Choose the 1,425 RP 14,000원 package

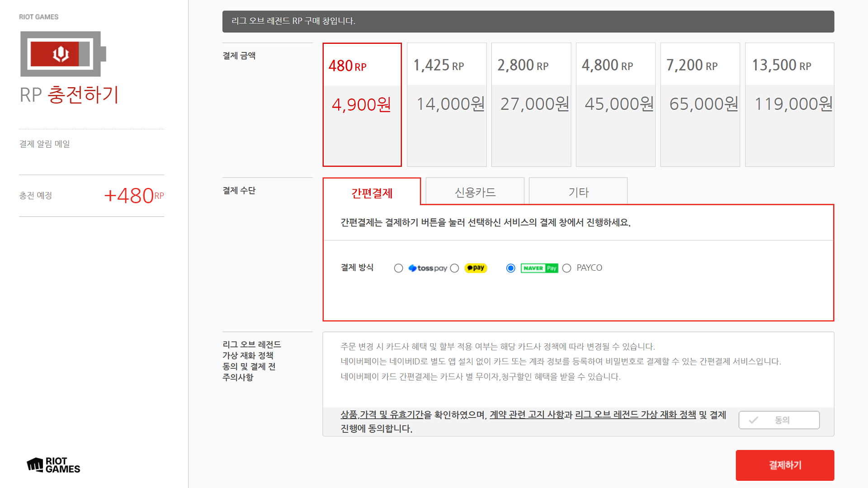[x=447, y=105]
